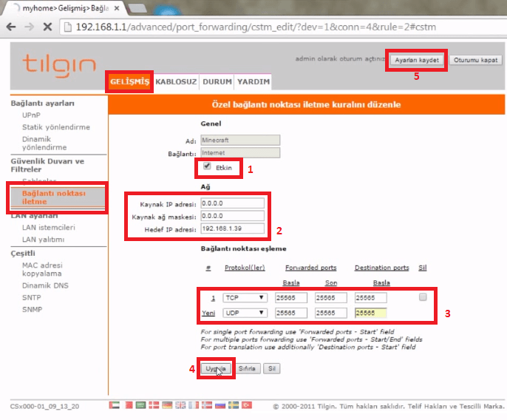This screenshot has width=507, height=420.
Task: Switch language with the UAE flag
Action: pyautogui.click(x=114, y=405)
